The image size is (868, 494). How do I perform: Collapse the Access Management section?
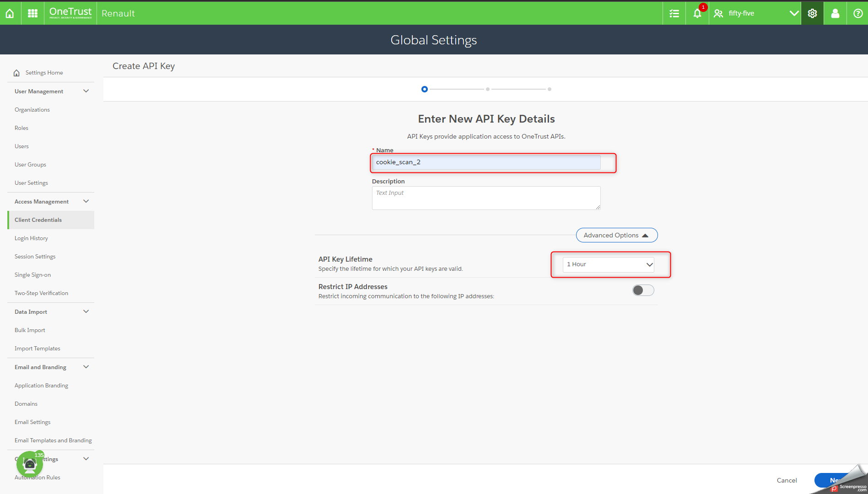[86, 201]
